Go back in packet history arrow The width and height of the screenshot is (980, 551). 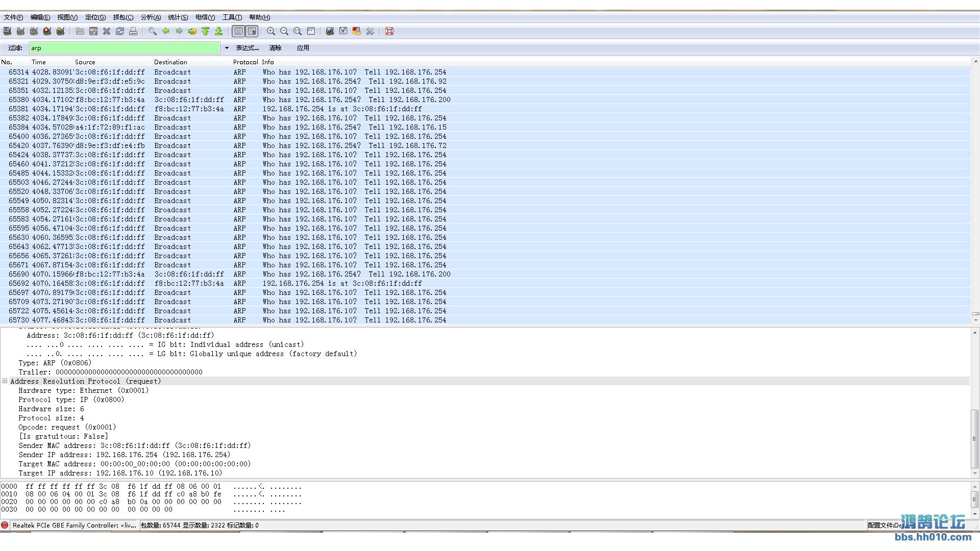point(166,31)
